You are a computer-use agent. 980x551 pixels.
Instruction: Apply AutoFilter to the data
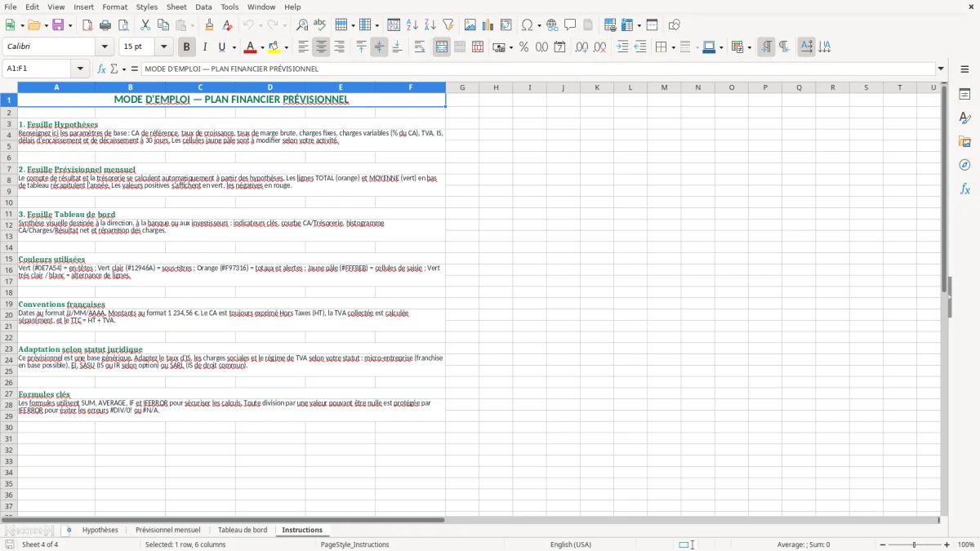pos(448,25)
